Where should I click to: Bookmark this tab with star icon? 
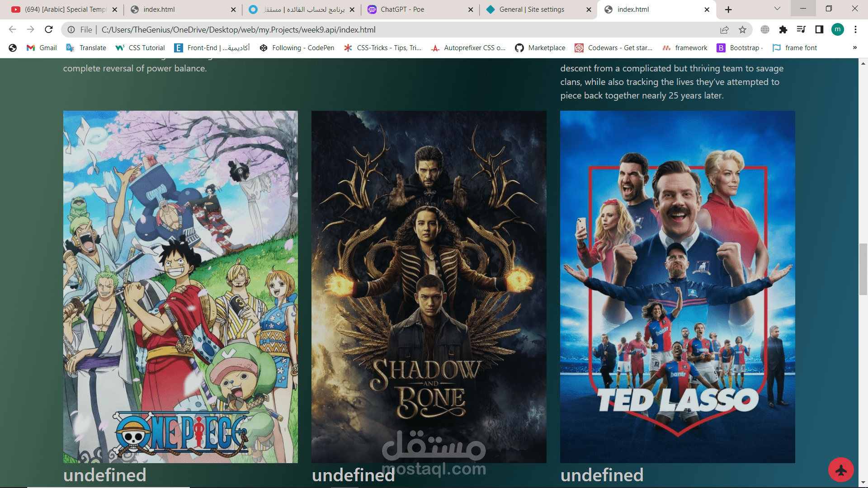pyautogui.click(x=742, y=29)
